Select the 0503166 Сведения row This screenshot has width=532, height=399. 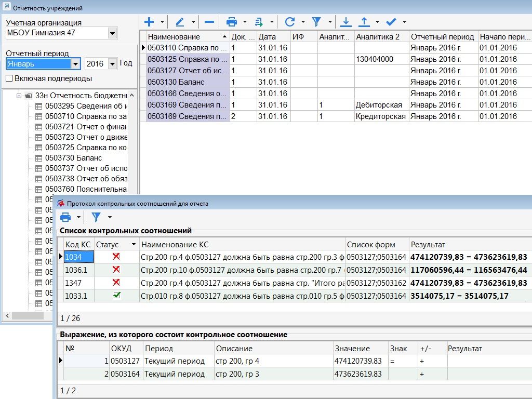[187, 94]
